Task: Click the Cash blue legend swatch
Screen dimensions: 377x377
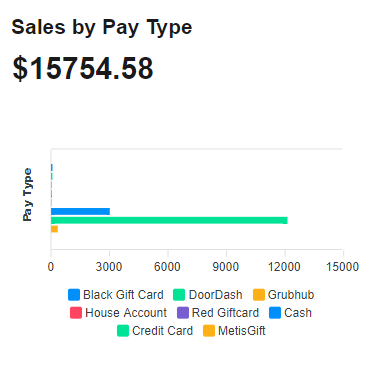Action: pos(275,313)
